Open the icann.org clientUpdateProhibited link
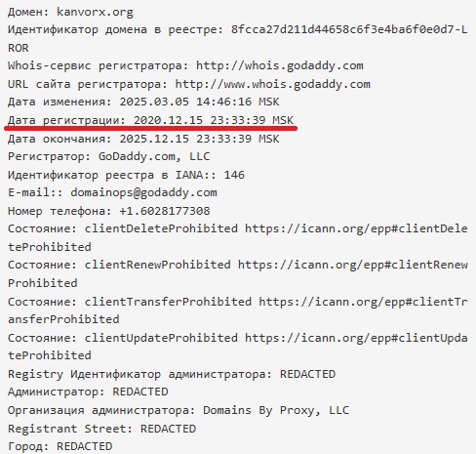Viewport: 476px width, 454px height. pyautogui.click(x=356, y=338)
